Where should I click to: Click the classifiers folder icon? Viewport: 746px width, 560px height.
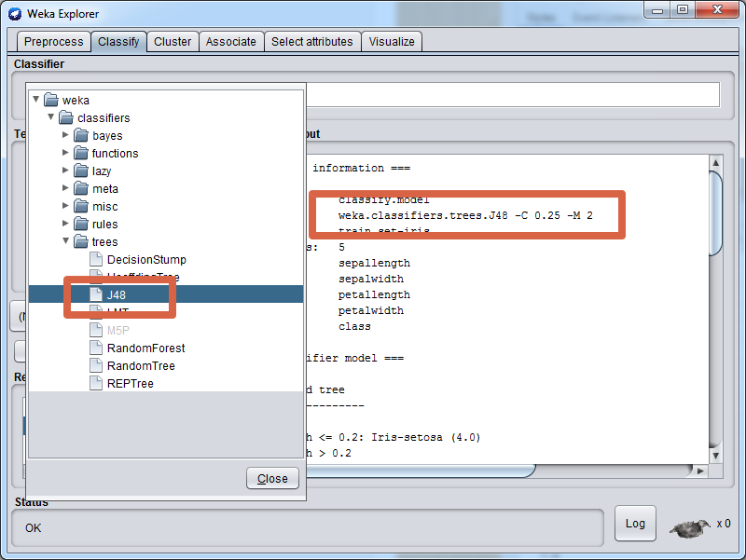coord(66,117)
